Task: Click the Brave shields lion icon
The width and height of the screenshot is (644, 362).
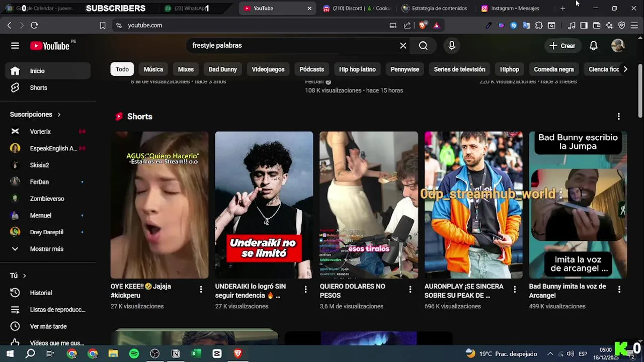Action: [x=424, y=25]
